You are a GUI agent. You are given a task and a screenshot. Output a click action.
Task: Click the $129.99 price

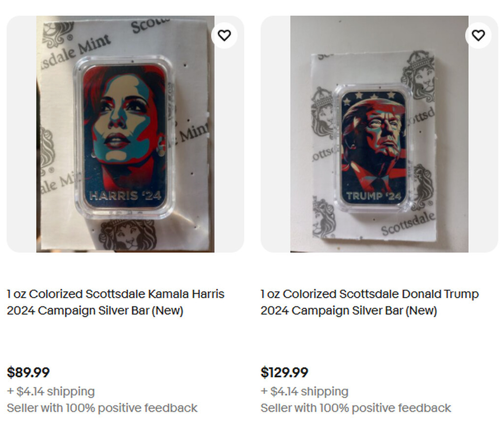coord(284,372)
